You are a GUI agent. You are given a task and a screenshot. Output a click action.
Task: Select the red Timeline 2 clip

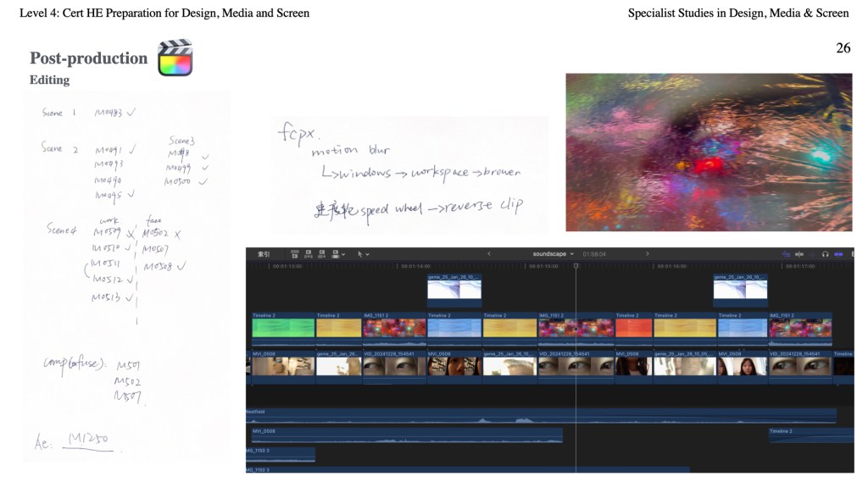tap(634, 328)
